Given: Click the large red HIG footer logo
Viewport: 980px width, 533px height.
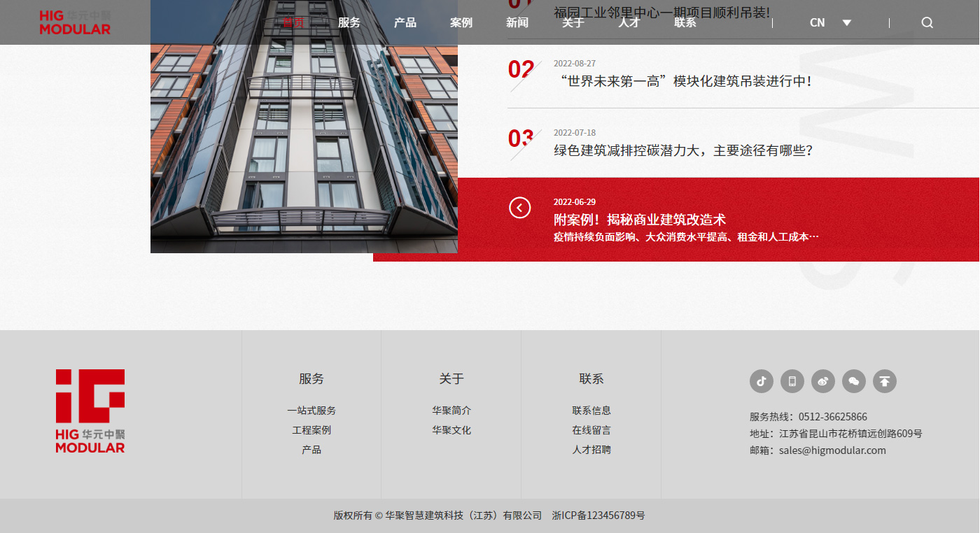Looking at the screenshot, I should click(90, 411).
